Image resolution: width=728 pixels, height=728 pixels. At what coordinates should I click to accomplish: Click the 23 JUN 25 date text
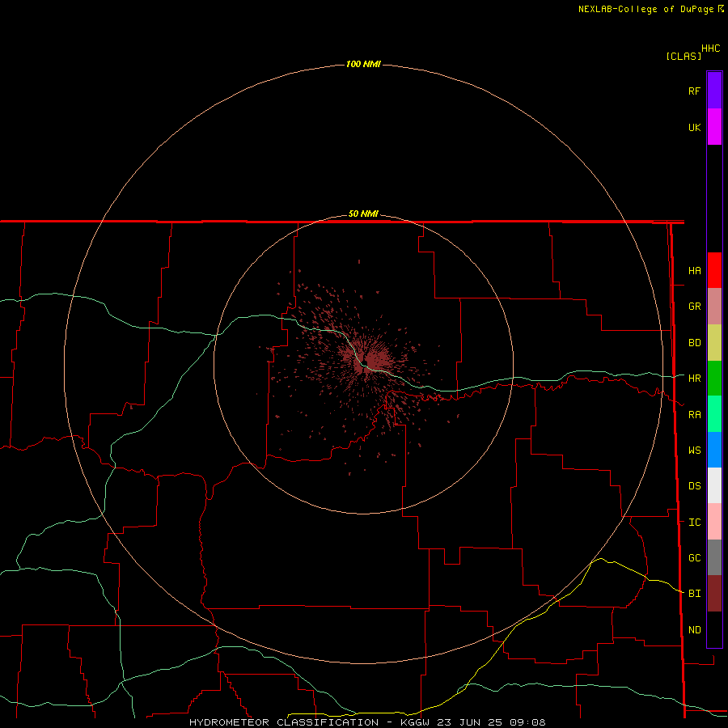pyautogui.click(x=469, y=722)
